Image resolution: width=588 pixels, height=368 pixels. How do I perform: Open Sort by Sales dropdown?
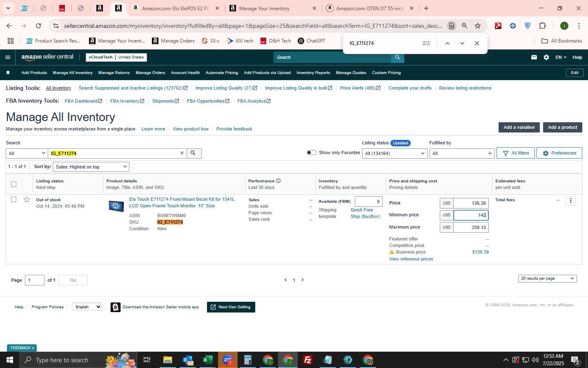click(x=91, y=167)
